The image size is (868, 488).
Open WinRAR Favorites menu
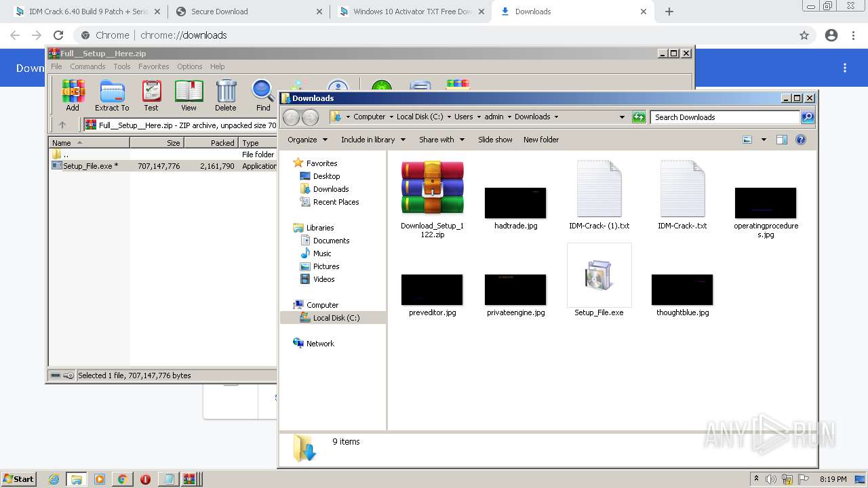click(154, 66)
